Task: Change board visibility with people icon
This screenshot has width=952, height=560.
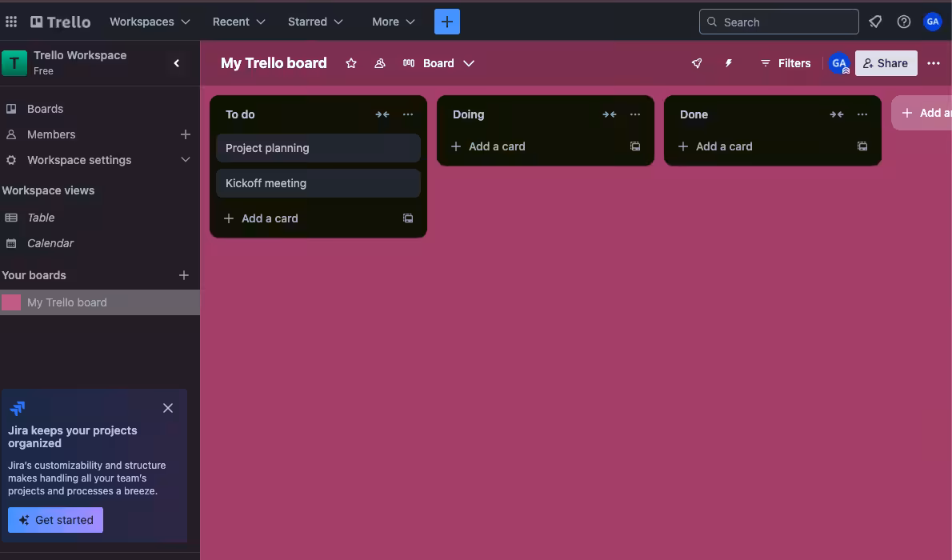Action: point(380,63)
